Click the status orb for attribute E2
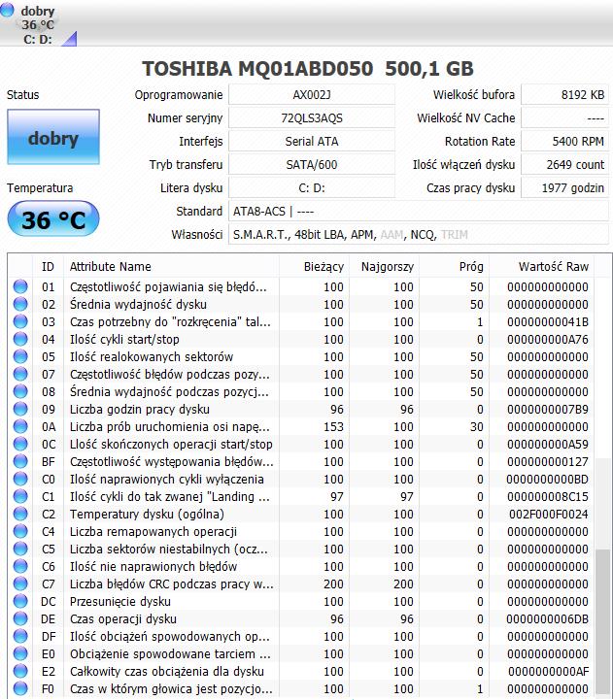Image resolution: width=613 pixels, height=700 pixels. coord(20,671)
